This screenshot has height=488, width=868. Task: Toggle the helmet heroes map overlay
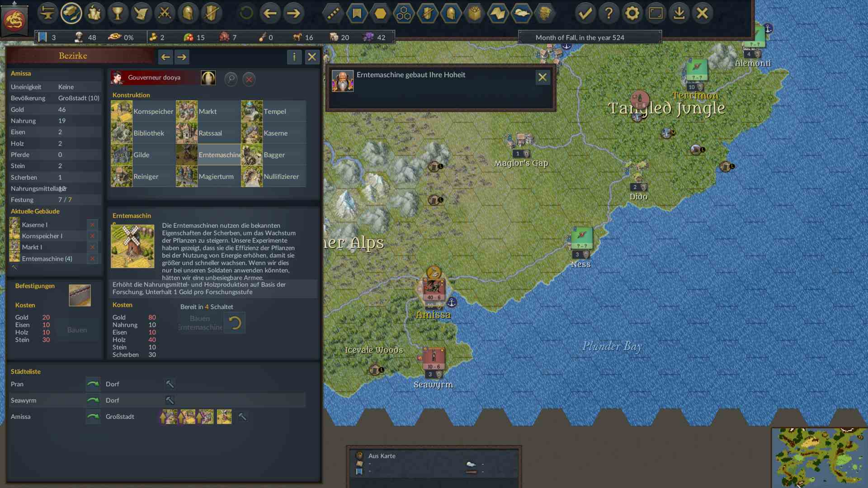pos(451,14)
